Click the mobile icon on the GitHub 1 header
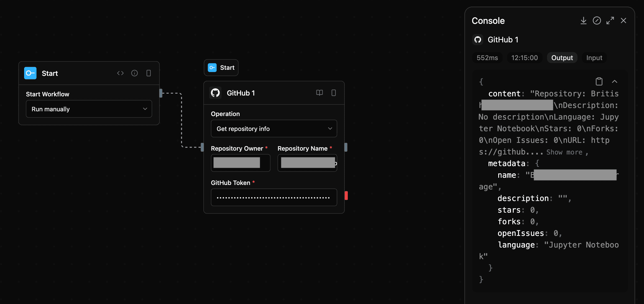 coord(333,93)
